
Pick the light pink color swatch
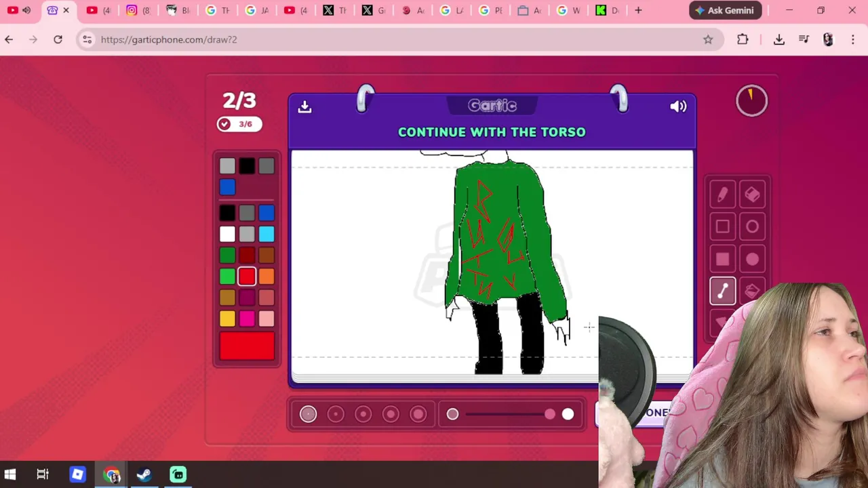(x=267, y=318)
